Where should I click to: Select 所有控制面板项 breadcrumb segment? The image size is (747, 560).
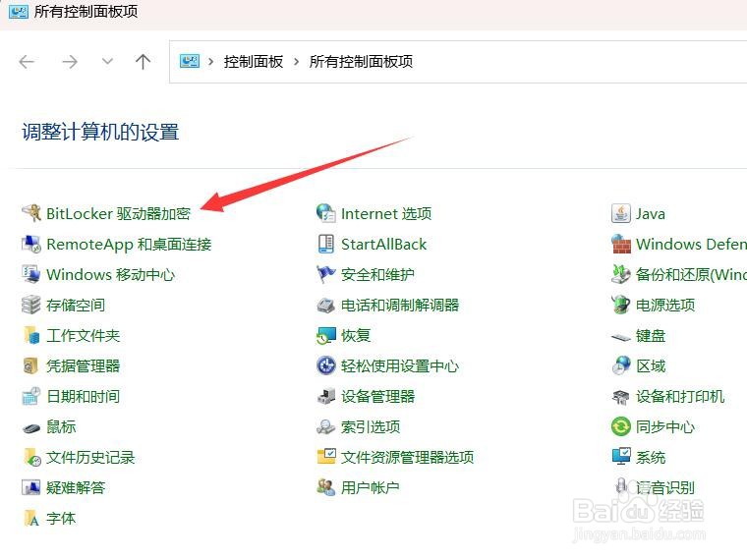[361, 62]
